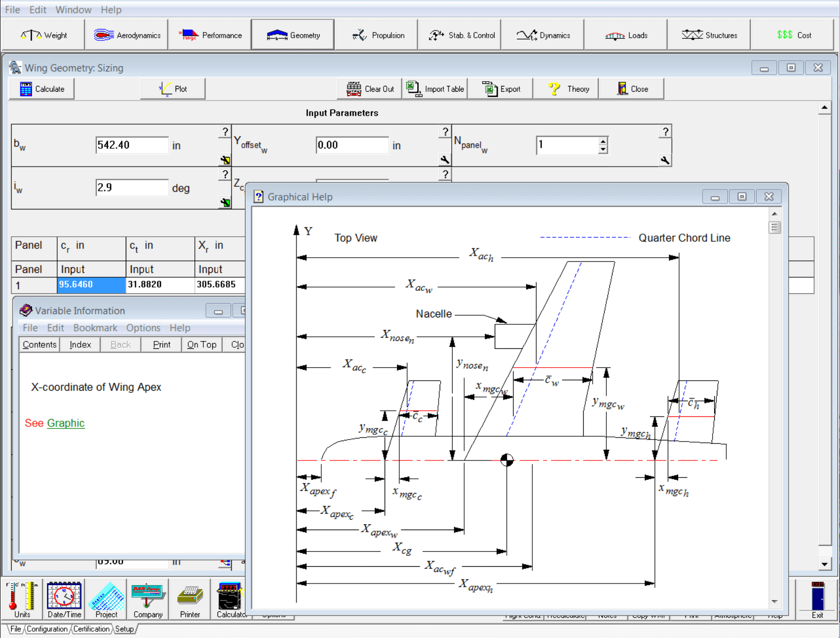The width and height of the screenshot is (840, 638).
Task: Open the Propulsion module
Action: pyautogui.click(x=376, y=34)
